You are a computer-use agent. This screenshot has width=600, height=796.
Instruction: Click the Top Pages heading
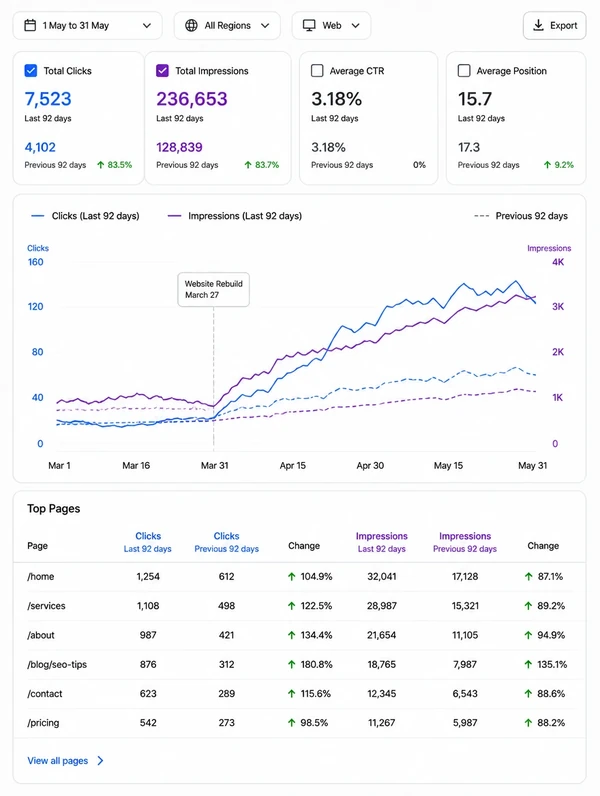click(x=54, y=509)
